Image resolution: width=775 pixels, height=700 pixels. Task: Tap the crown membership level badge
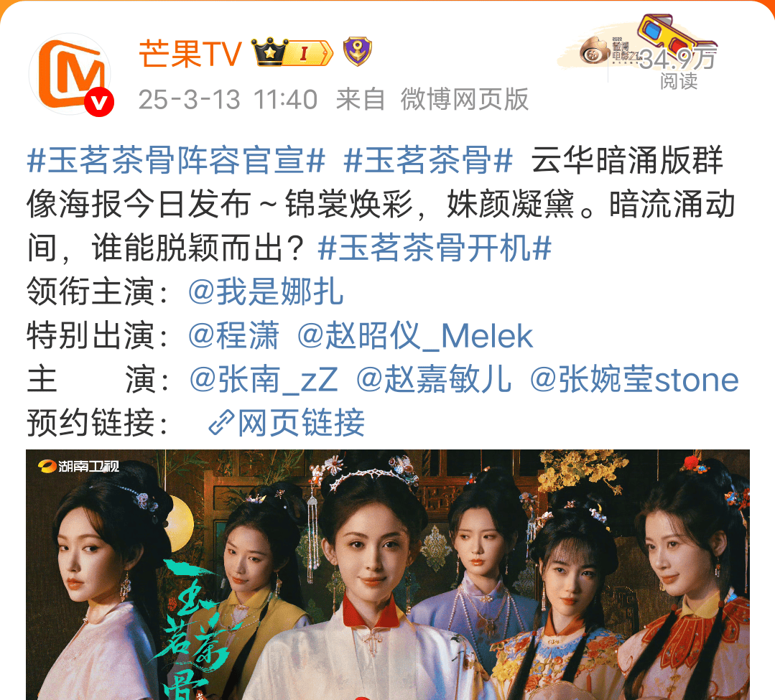point(292,52)
